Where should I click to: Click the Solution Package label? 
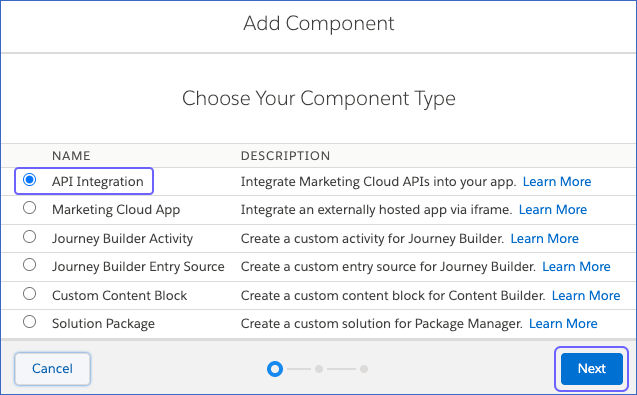(103, 323)
